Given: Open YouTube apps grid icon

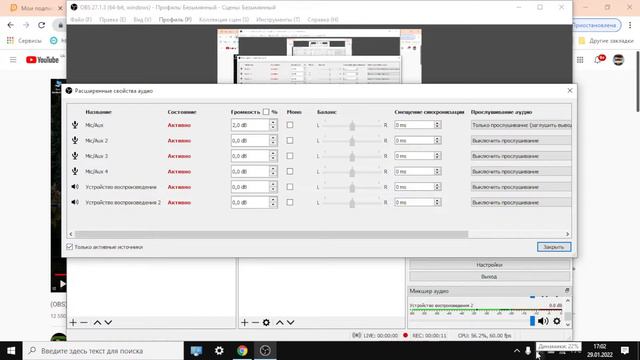Looking at the screenshot, I should point(580,60).
